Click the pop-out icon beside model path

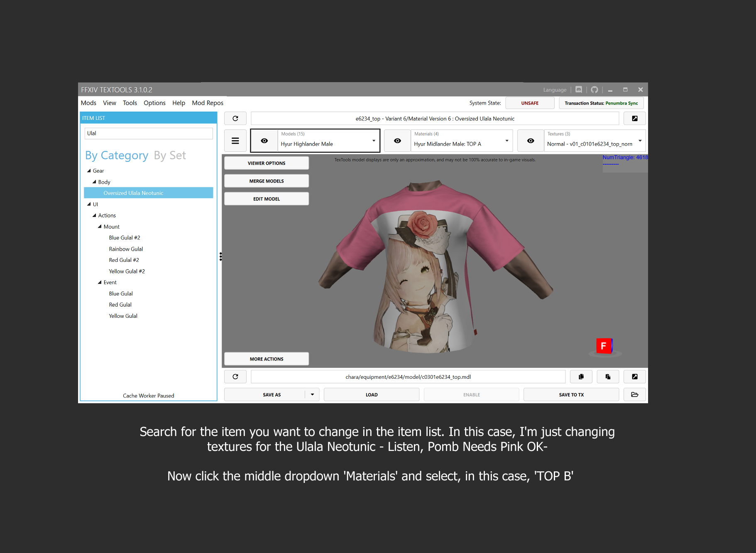click(x=635, y=377)
